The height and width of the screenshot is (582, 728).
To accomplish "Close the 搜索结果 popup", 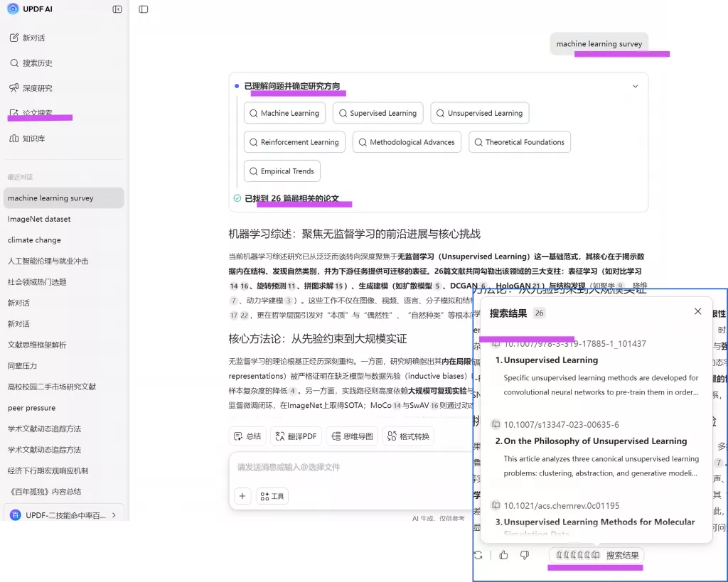I will [697, 312].
